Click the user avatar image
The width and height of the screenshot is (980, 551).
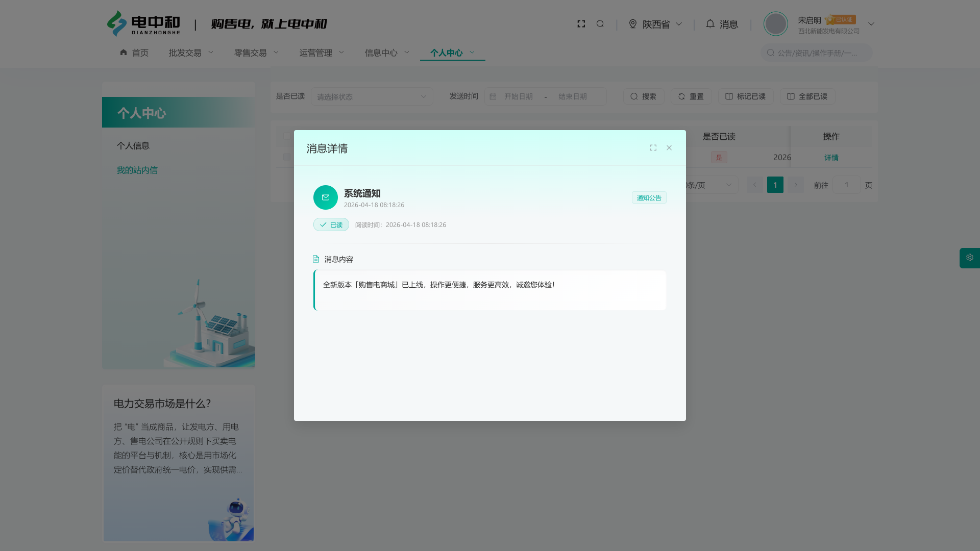[775, 23]
